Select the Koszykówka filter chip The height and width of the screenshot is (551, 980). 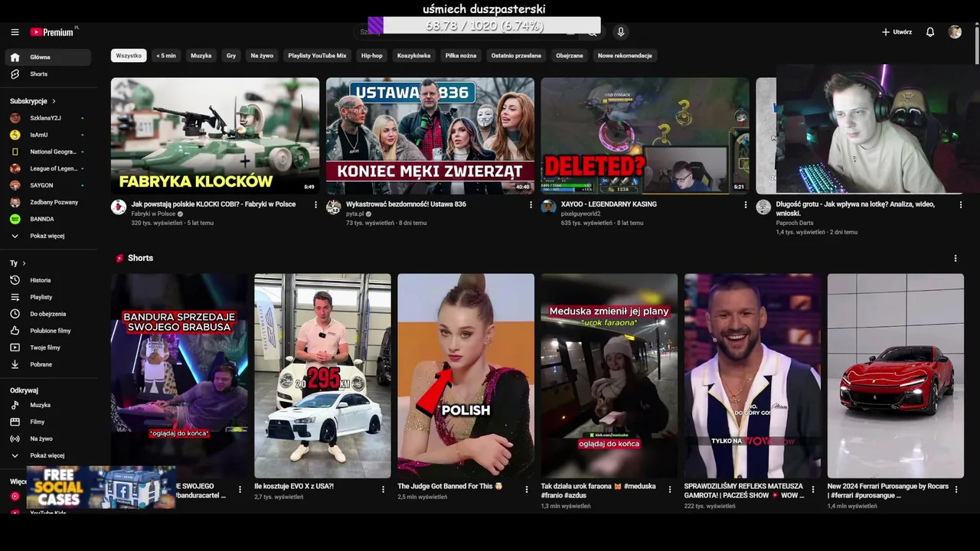(x=413, y=56)
